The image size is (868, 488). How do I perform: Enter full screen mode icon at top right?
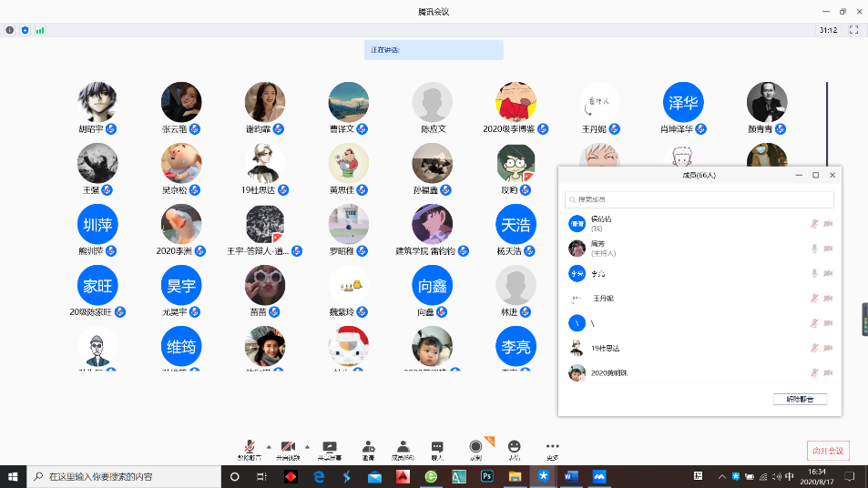[x=853, y=30]
